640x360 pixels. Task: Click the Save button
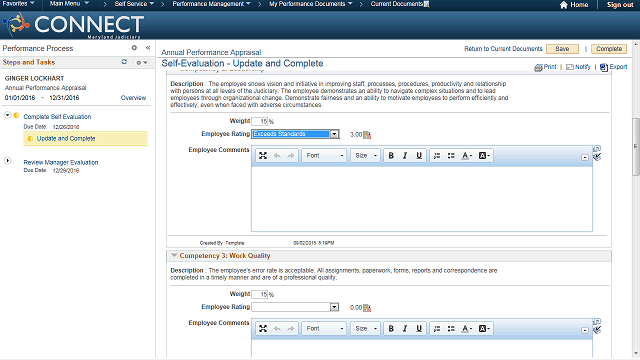tap(562, 49)
